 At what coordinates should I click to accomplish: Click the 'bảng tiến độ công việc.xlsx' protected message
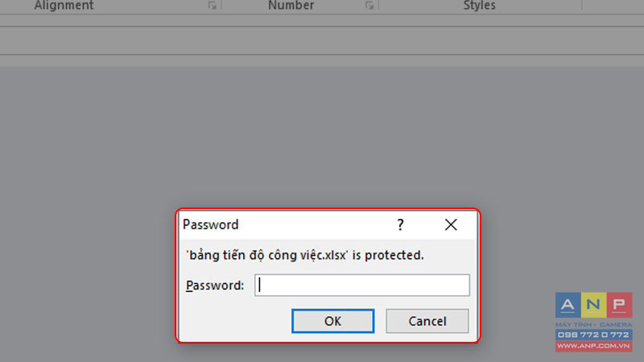305,255
